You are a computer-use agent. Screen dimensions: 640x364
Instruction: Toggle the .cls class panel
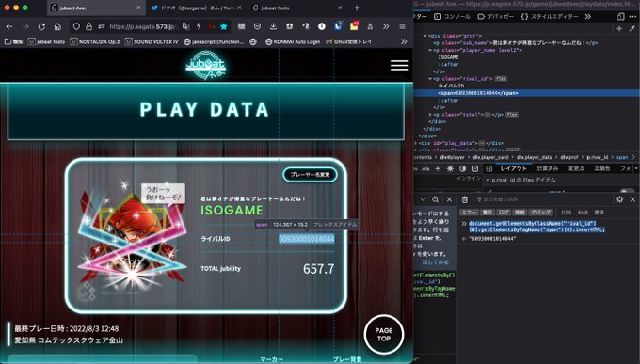[x=425, y=168]
